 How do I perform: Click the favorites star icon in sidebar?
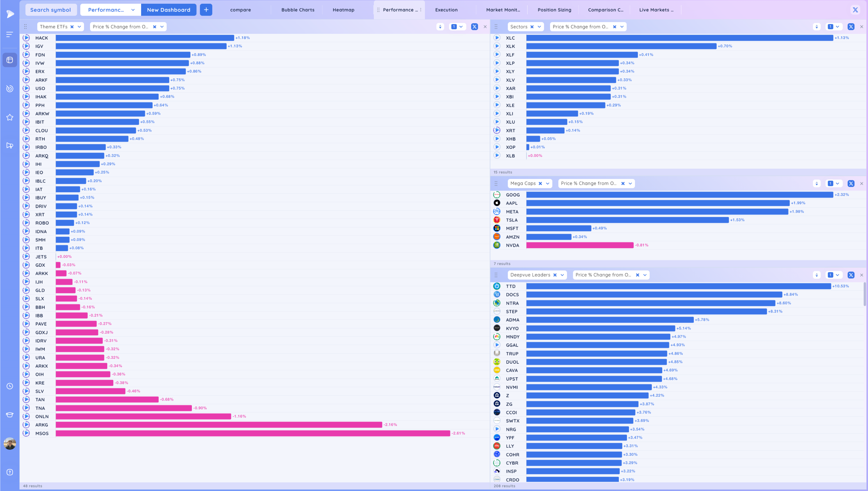(x=10, y=117)
